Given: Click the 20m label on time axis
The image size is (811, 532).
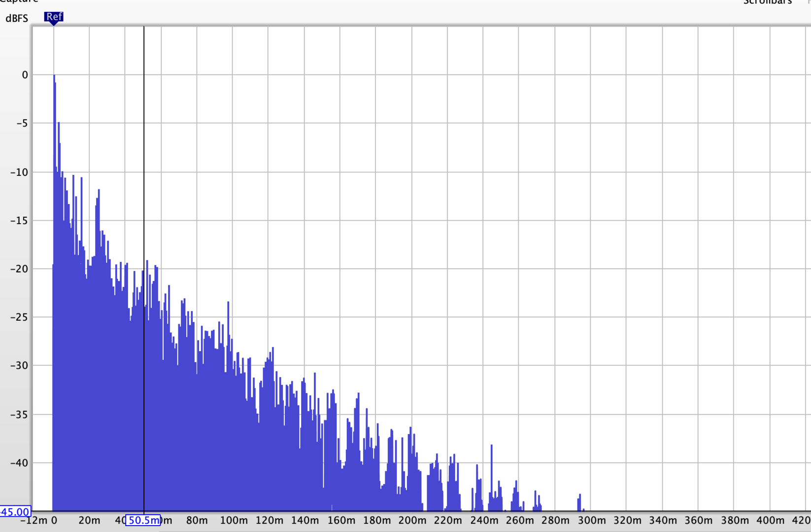Looking at the screenshot, I should [89, 520].
